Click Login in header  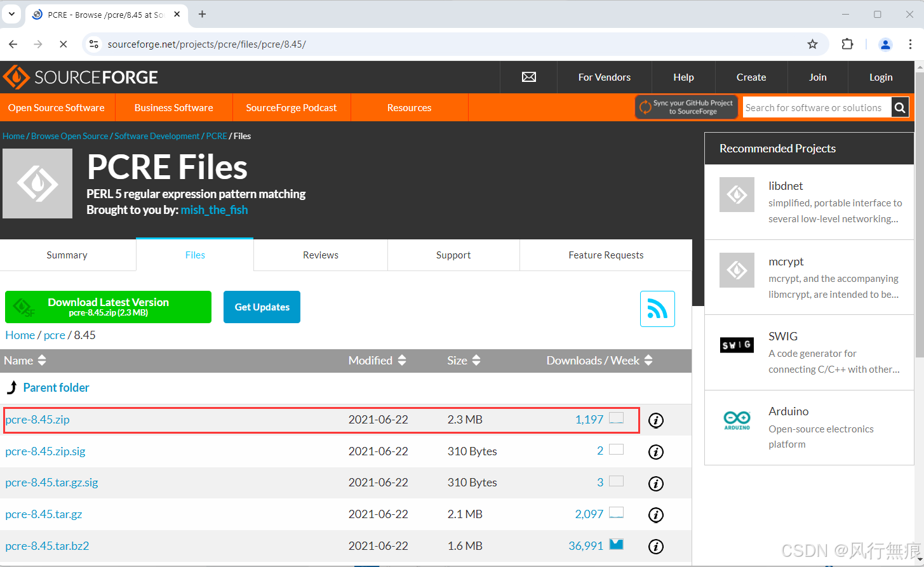881,77
